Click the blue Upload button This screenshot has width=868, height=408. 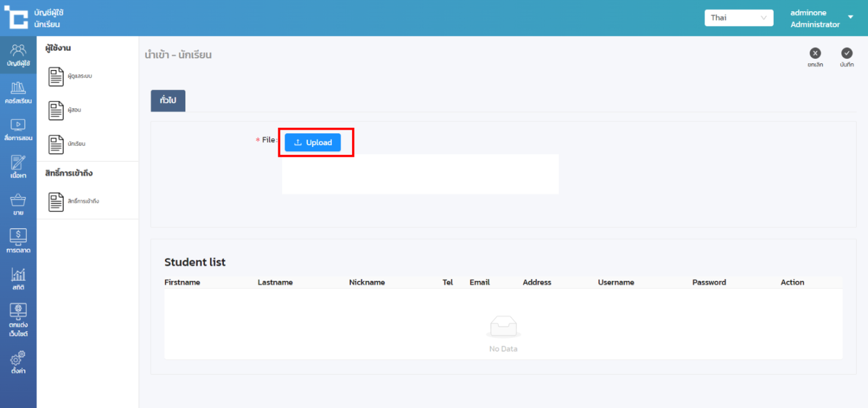tap(313, 143)
